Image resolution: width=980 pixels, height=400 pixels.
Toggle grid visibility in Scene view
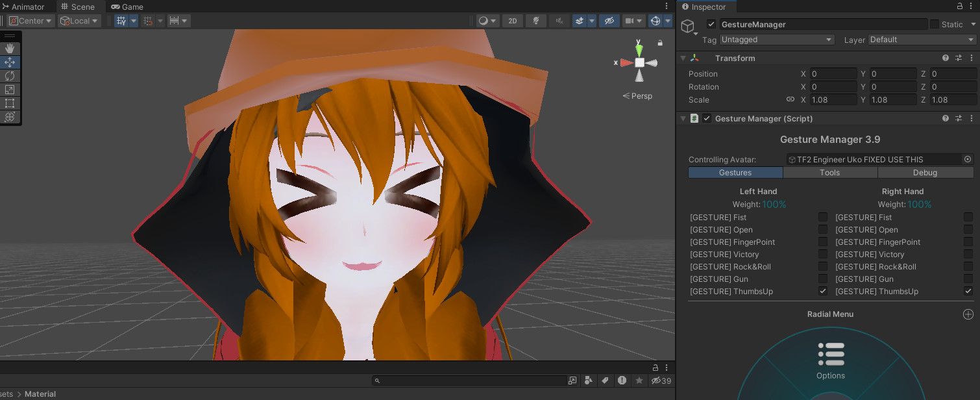click(121, 21)
